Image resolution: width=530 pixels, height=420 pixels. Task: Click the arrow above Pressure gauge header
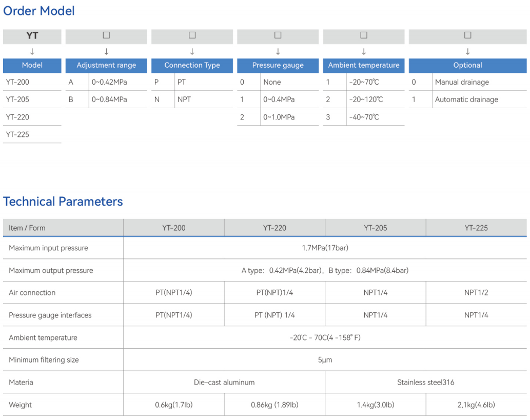[x=278, y=51]
